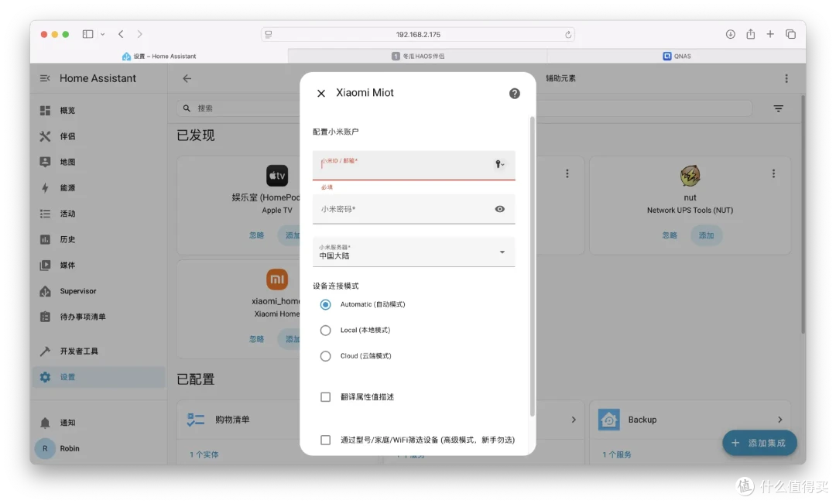836x504 pixels.
Task: Click the 添加集成 add integration button
Action: point(759,443)
